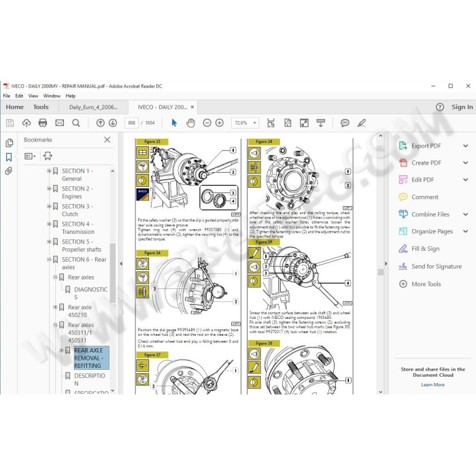Open the View menu
Viewport: 476px width, 476px height.
pos(33,96)
